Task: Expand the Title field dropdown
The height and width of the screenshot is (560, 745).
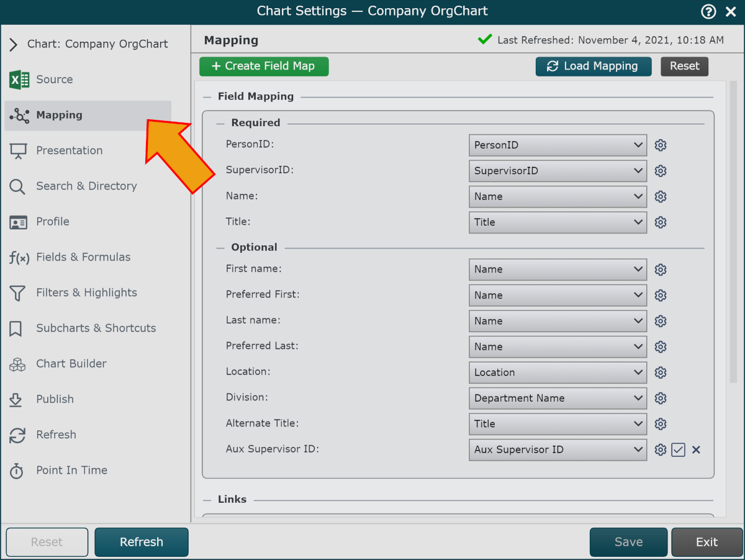Action: point(558,222)
